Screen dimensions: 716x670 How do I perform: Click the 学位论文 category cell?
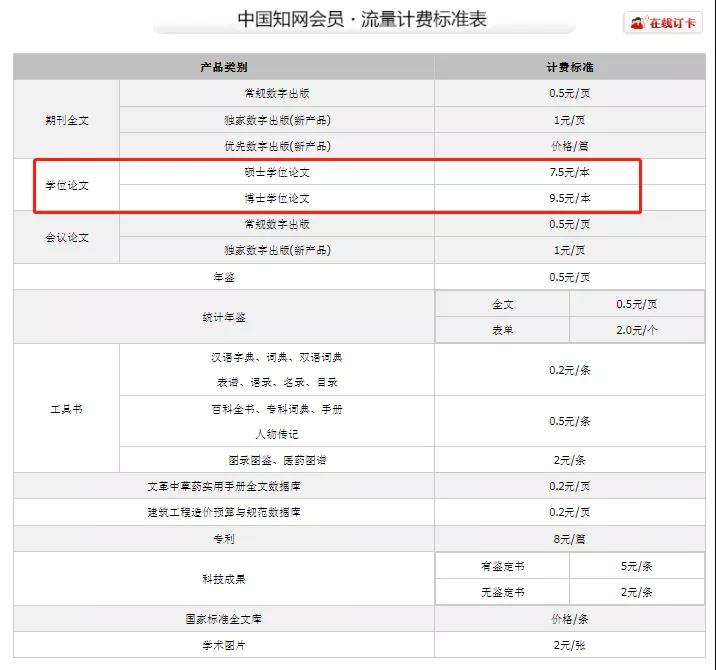click(67, 185)
